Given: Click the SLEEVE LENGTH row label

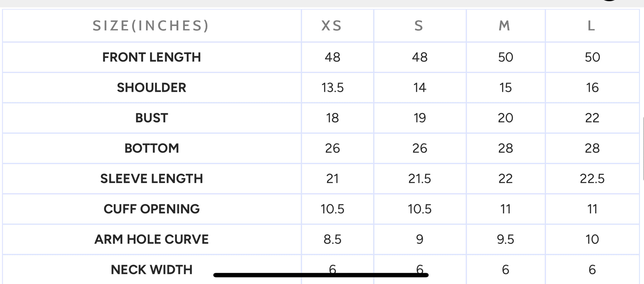Looking at the screenshot, I should 152,179.
